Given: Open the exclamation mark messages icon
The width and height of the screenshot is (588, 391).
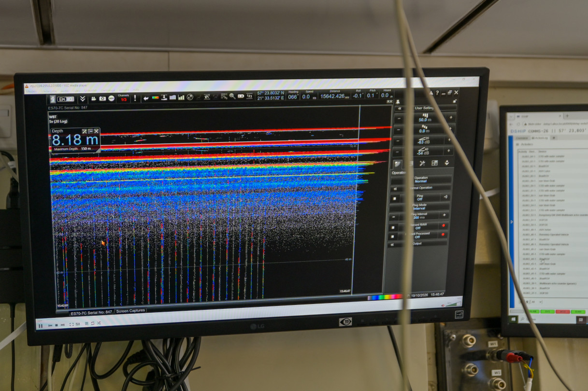Looking at the screenshot, I should [135, 98].
